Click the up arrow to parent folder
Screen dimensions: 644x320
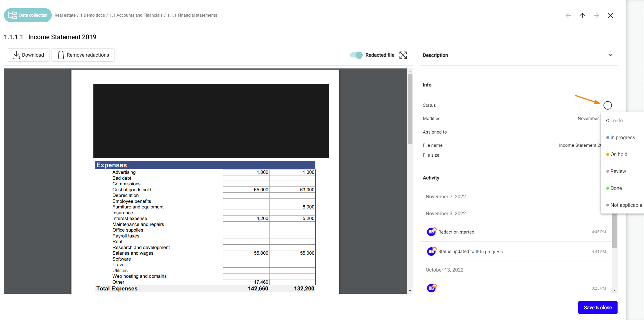582,15
